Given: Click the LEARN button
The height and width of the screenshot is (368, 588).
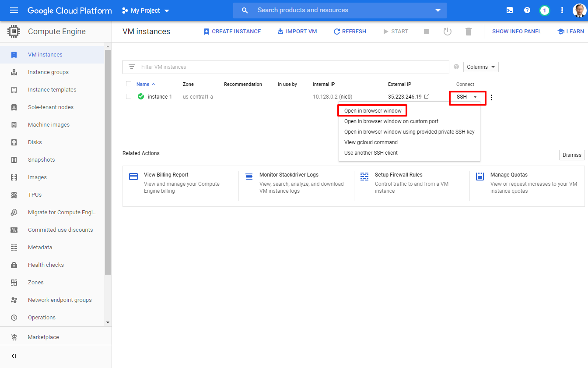Looking at the screenshot, I should pos(571,32).
